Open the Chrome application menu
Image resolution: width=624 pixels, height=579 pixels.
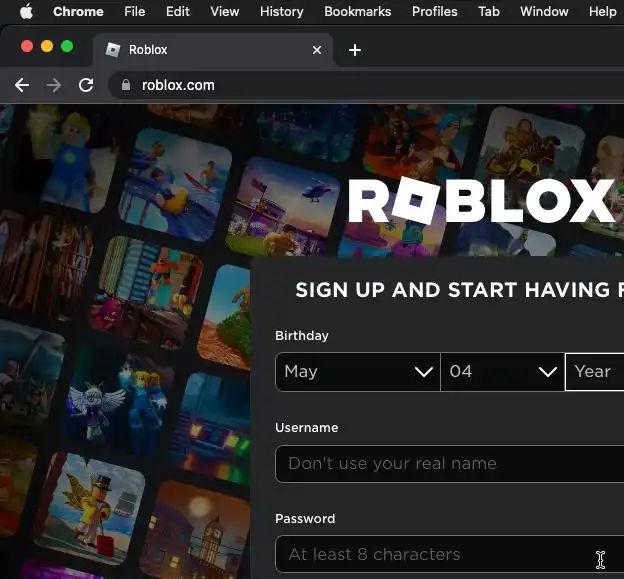point(78,12)
